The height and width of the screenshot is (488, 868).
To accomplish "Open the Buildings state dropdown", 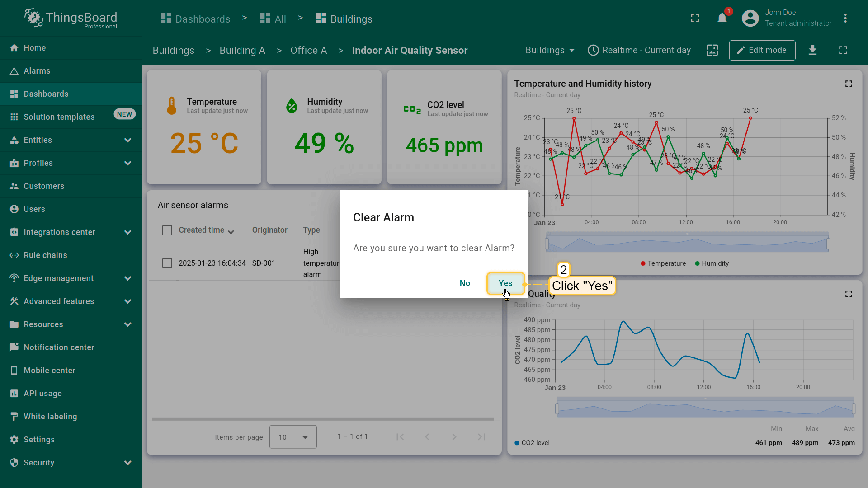I will (550, 50).
